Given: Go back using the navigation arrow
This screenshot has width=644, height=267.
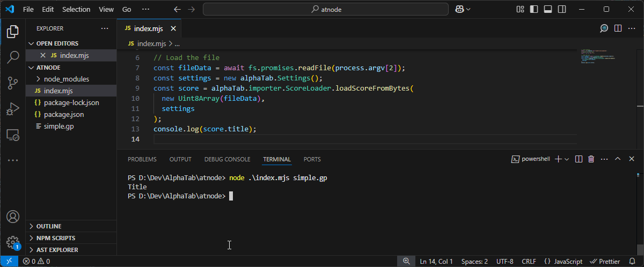Looking at the screenshot, I should pos(178,9).
